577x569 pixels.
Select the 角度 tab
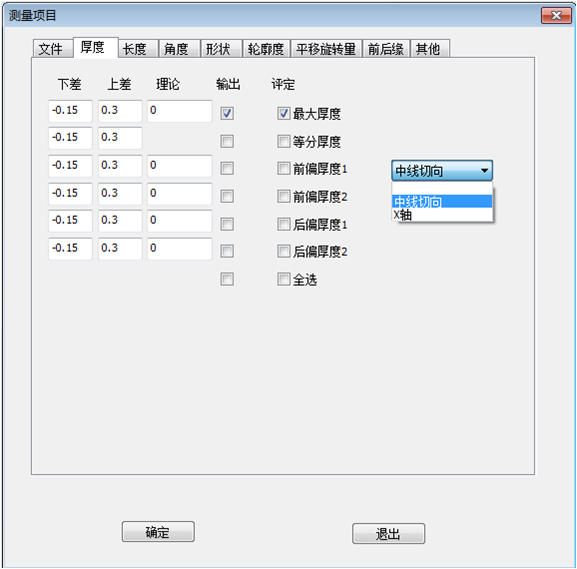(x=176, y=49)
